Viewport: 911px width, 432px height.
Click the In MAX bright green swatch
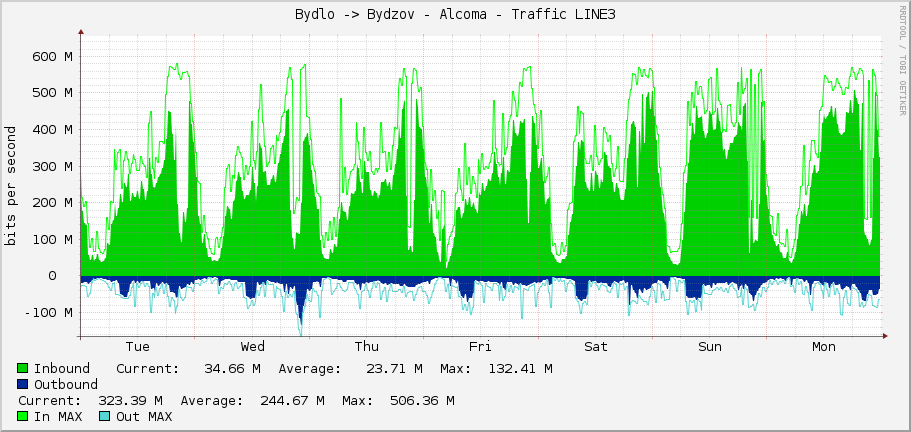click(x=23, y=416)
